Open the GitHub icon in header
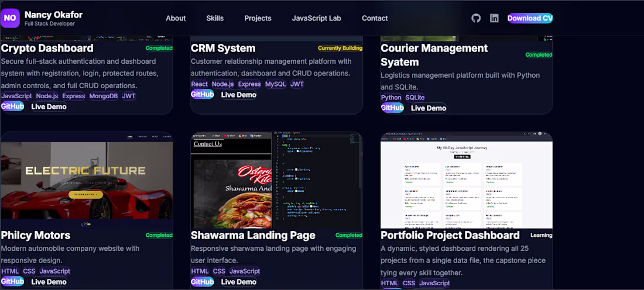 pos(476,18)
